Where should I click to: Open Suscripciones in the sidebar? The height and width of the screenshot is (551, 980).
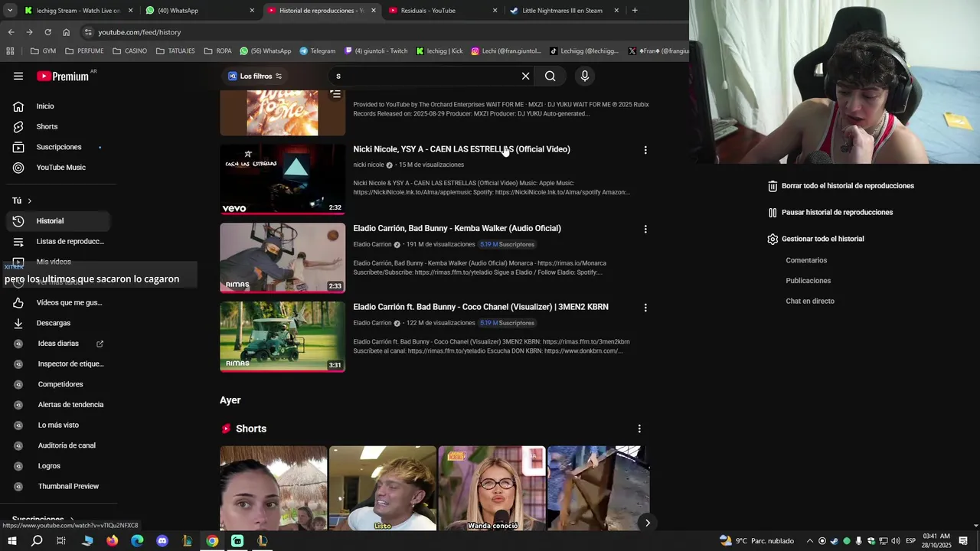click(x=57, y=147)
